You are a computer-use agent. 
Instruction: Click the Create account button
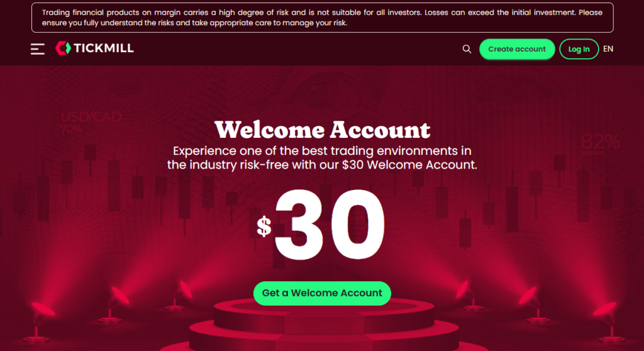pyautogui.click(x=517, y=49)
